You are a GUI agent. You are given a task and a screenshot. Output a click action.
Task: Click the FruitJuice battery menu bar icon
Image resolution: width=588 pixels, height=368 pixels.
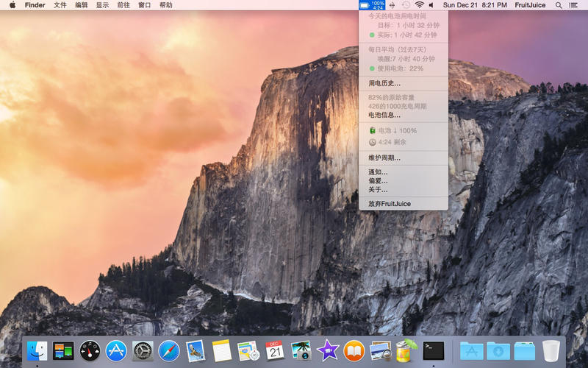pyautogui.click(x=372, y=5)
